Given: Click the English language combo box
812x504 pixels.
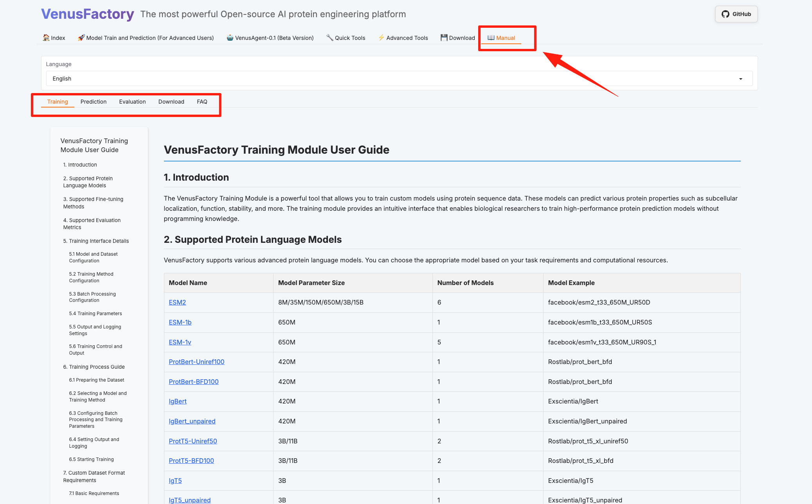Looking at the screenshot, I should pyautogui.click(x=391, y=79).
